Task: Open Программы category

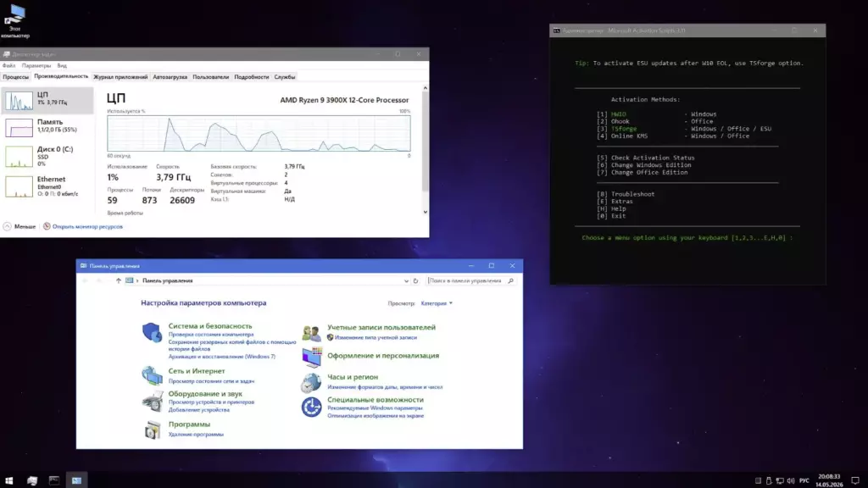Action: 189,424
